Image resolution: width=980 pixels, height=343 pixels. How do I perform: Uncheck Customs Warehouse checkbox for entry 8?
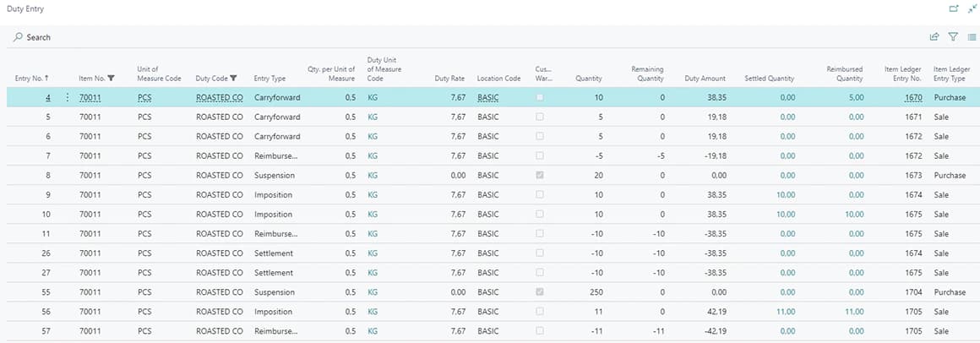click(x=539, y=176)
